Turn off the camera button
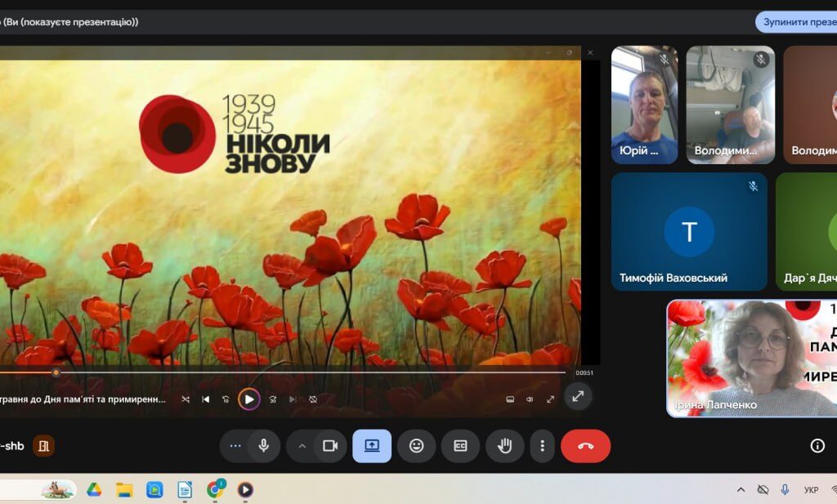Image resolution: width=837 pixels, height=504 pixels. click(x=330, y=446)
